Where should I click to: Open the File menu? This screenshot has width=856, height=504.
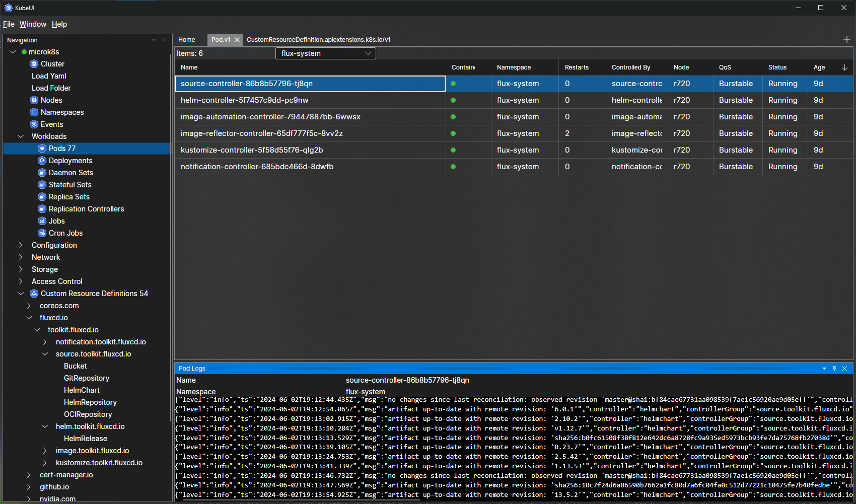(9, 24)
